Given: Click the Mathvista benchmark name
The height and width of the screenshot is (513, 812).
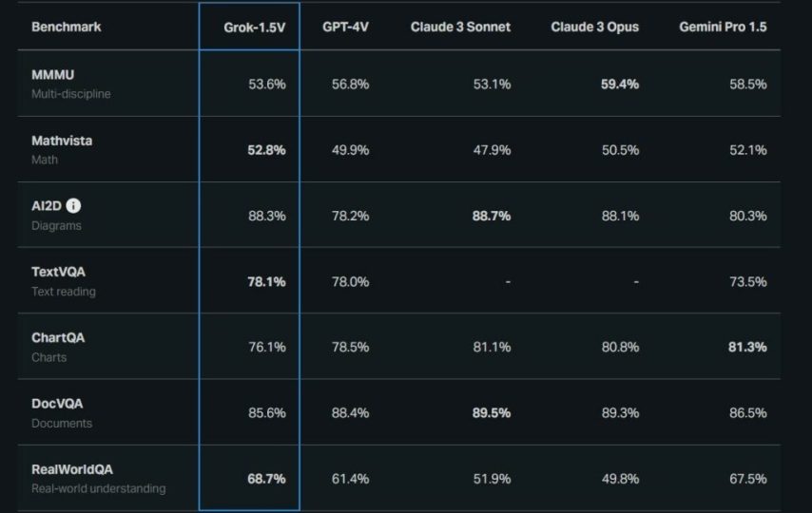Looking at the screenshot, I should click(62, 141).
